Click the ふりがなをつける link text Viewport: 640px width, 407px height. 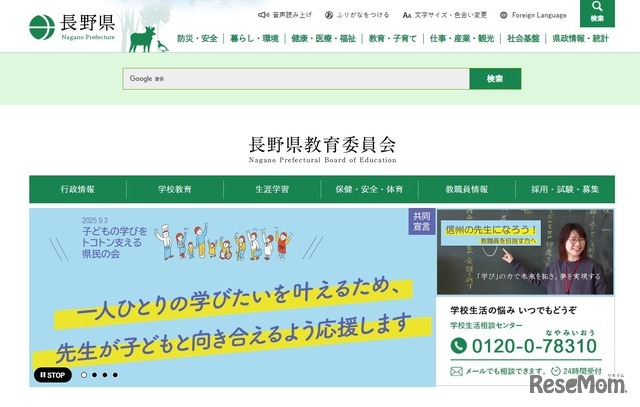coord(363,15)
